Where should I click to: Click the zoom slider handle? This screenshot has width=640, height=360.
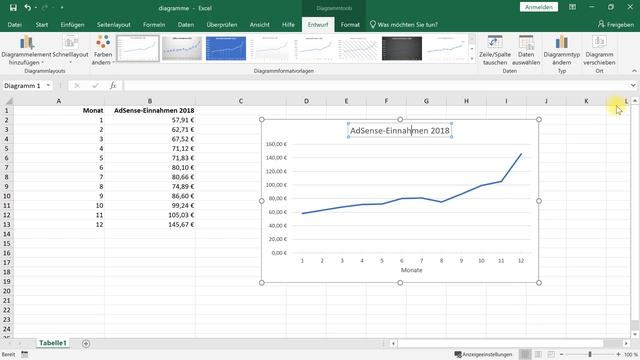(x=590, y=354)
